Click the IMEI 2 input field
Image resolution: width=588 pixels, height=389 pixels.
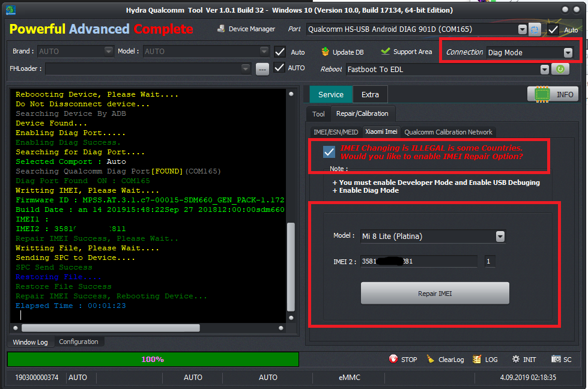click(419, 261)
